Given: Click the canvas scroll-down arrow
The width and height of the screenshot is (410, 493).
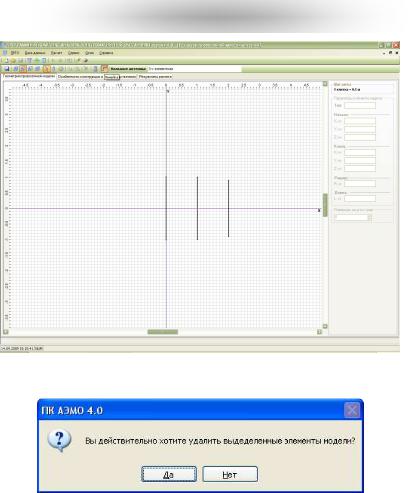Looking at the screenshot, I should click(x=325, y=326).
